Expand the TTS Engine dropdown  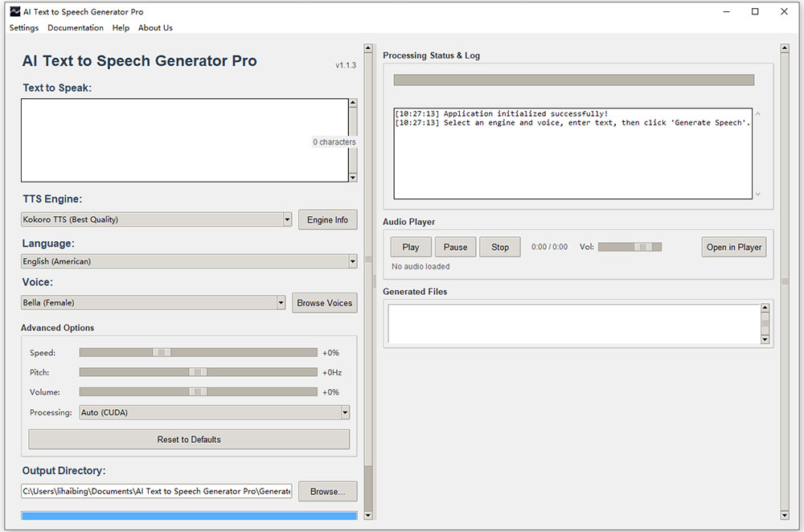pos(157,219)
